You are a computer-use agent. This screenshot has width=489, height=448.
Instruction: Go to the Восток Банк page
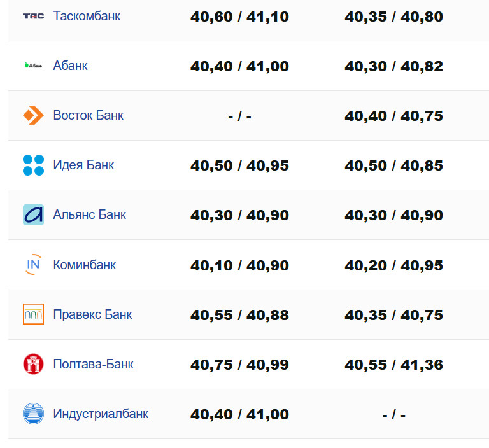click(88, 115)
